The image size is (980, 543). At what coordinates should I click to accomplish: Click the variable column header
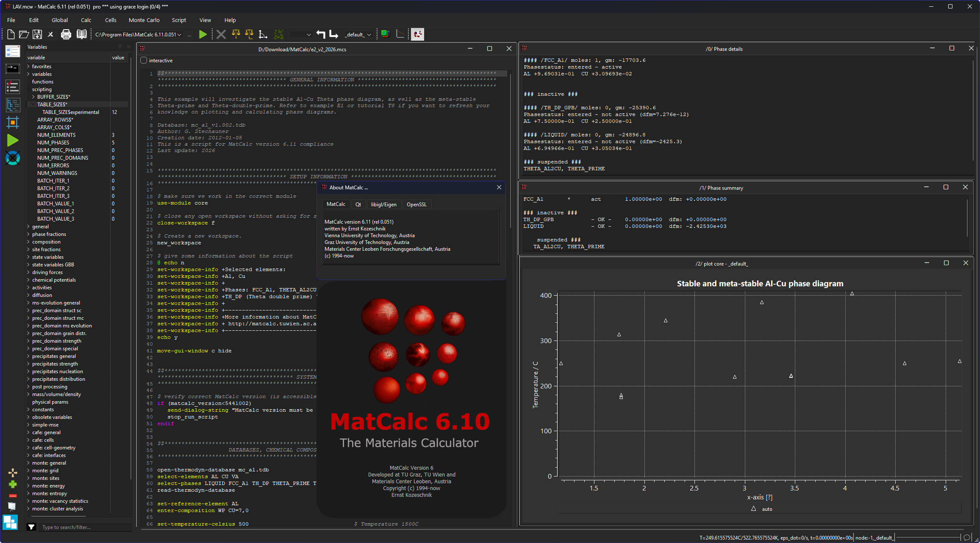coord(68,58)
